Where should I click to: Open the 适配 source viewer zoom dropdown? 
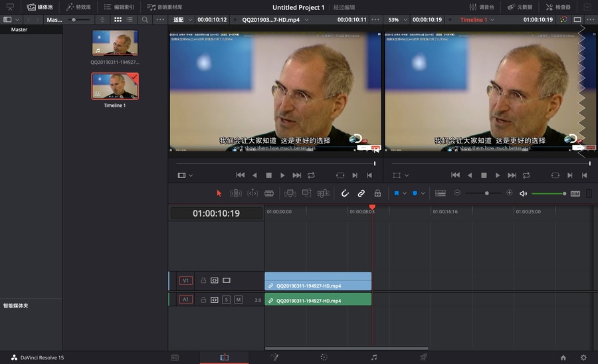point(183,19)
